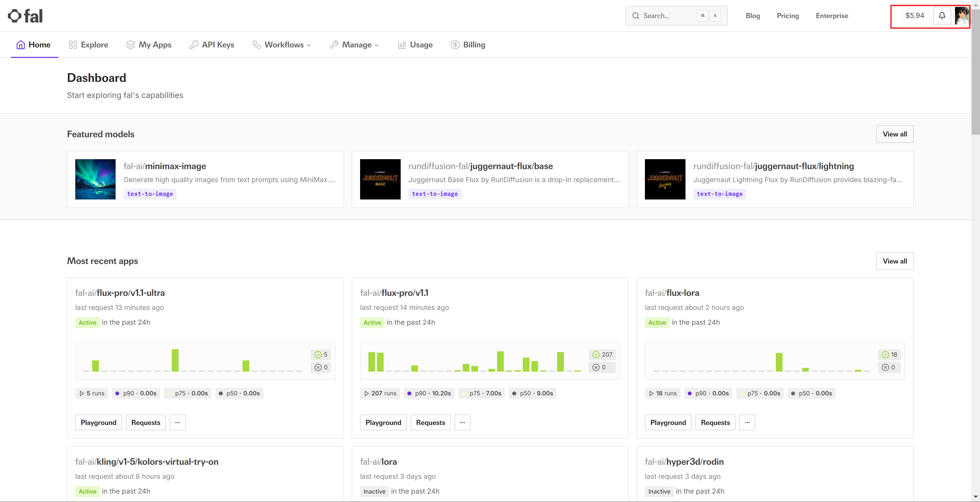This screenshot has height=502, width=980.
Task: Expand the Manage dropdown chevron
Action: tap(377, 45)
